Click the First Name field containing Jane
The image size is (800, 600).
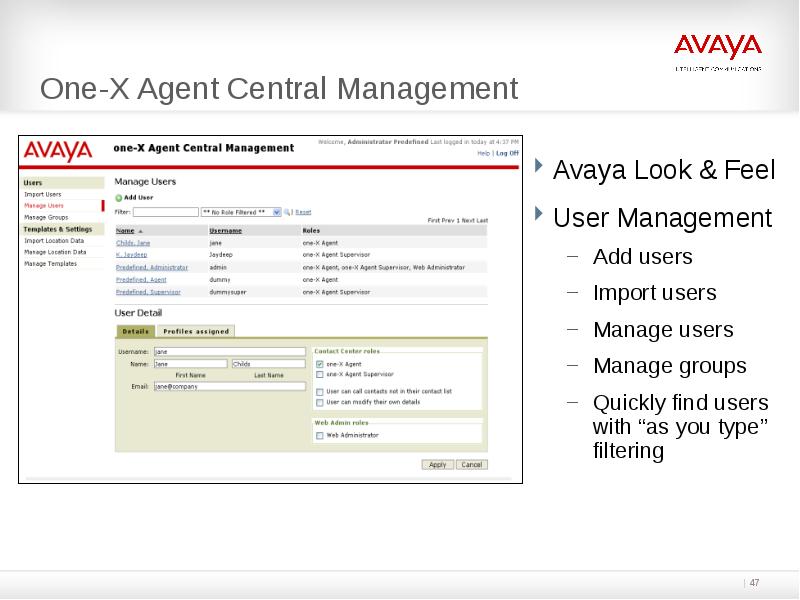click(190, 364)
